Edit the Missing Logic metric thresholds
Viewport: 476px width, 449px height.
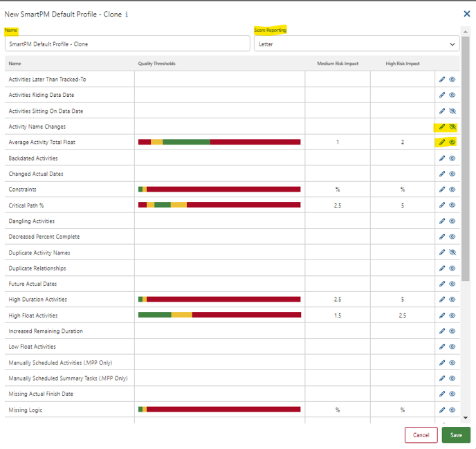(x=442, y=410)
